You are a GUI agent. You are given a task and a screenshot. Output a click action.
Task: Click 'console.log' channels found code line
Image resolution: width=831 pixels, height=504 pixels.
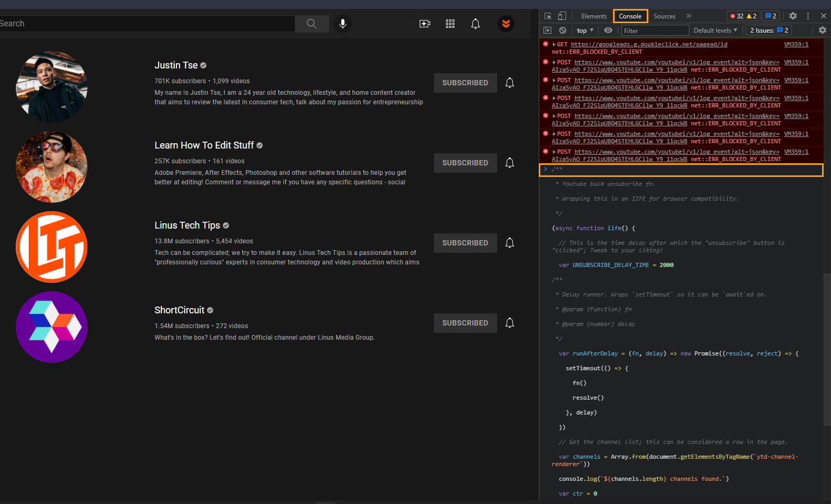pos(644,479)
